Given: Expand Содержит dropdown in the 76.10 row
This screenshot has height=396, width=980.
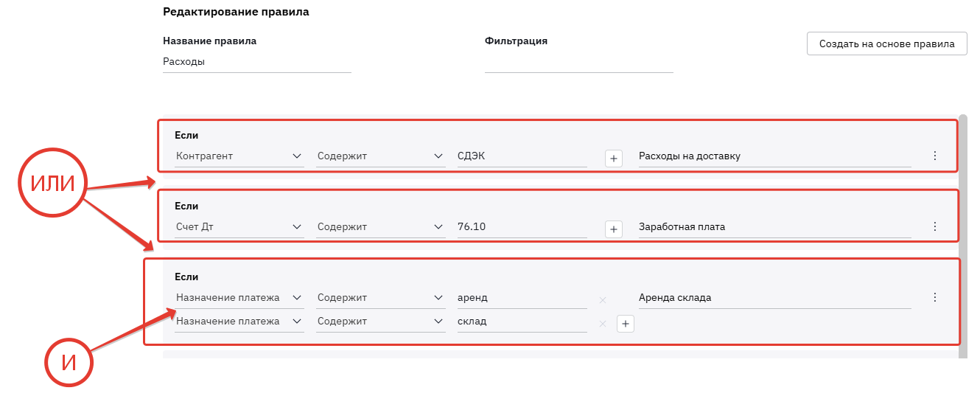Looking at the screenshot, I should pyautogui.click(x=380, y=226).
